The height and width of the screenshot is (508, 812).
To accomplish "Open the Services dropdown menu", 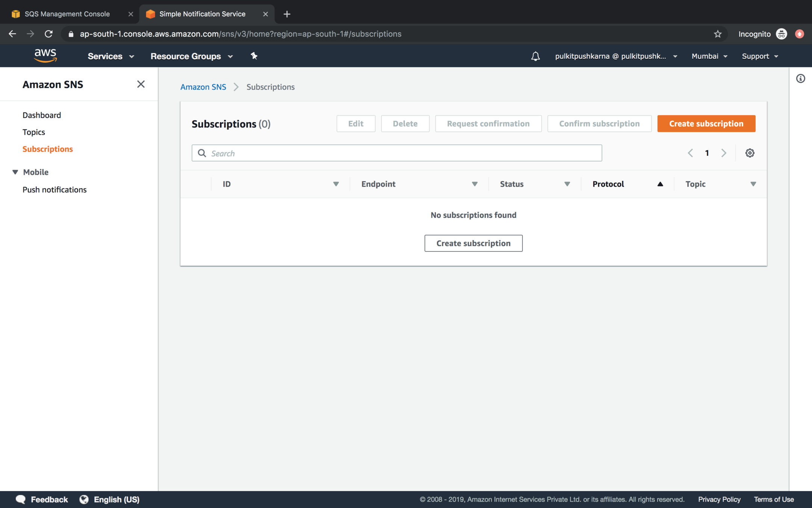I will (111, 56).
